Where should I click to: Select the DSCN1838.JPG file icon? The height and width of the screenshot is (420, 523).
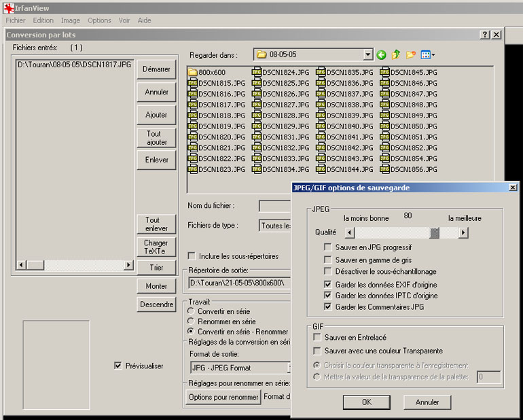(x=321, y=105)
